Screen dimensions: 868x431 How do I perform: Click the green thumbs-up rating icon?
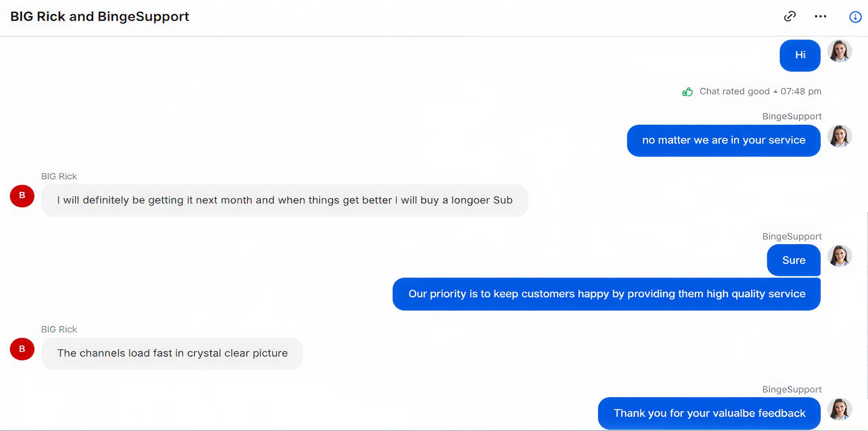[x=687, y=92]
